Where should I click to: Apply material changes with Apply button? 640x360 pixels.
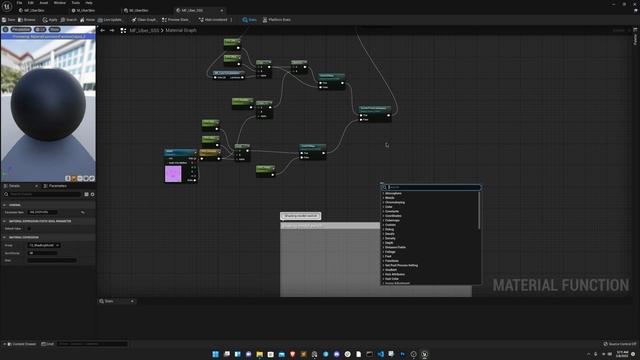[x=50, y=20]
